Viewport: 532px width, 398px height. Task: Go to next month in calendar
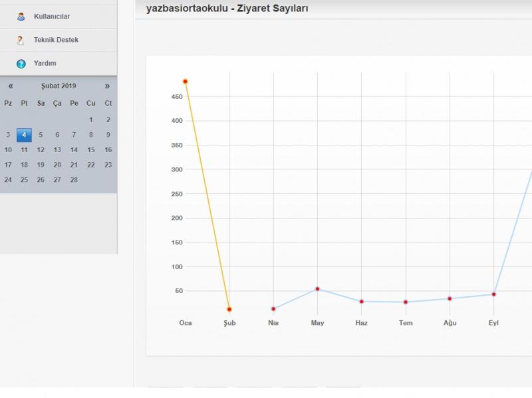107,86
